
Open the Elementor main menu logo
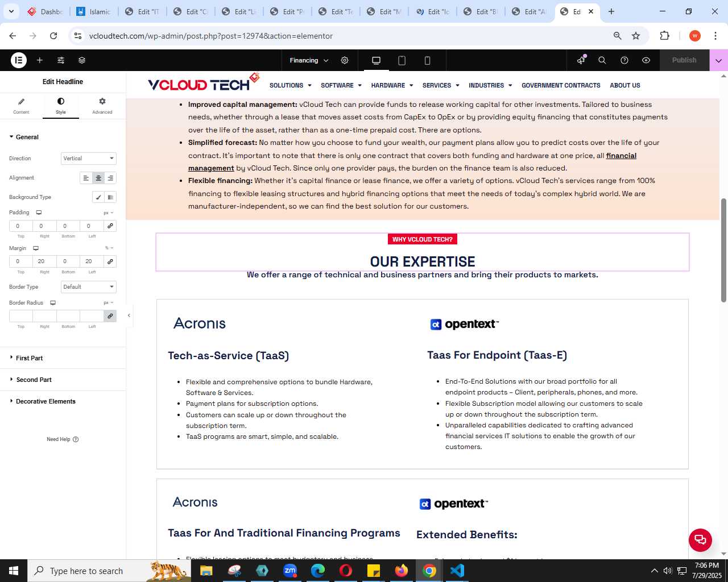point(19,60)
